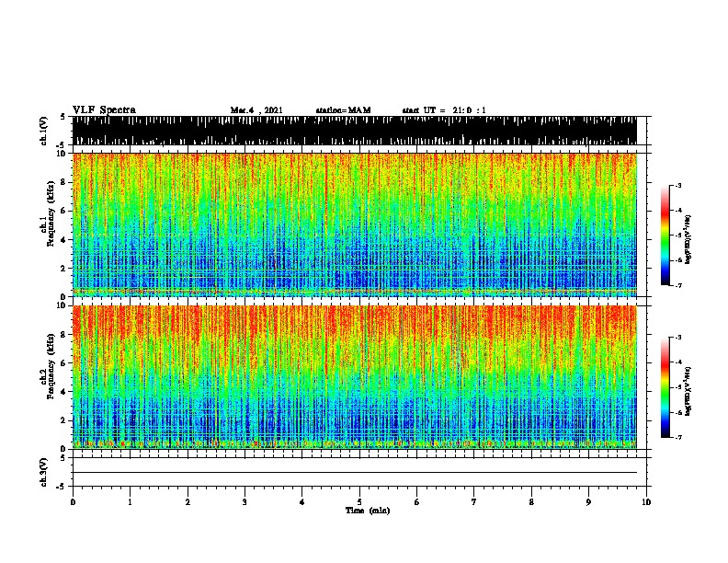
Task: Click time axis tick label "1"
Action: pos(130,502)
